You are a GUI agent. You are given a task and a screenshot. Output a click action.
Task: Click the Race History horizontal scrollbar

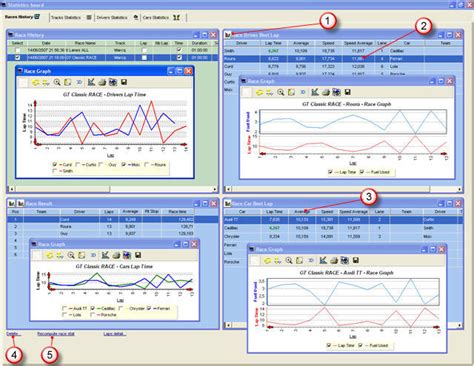point(113,189)
